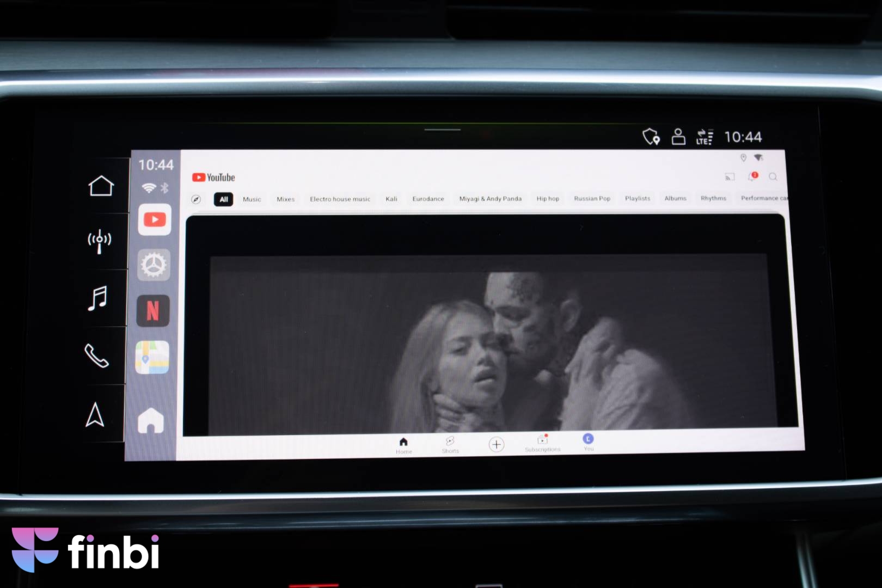Click the YouTube search magnifier icon

[773, 176]
